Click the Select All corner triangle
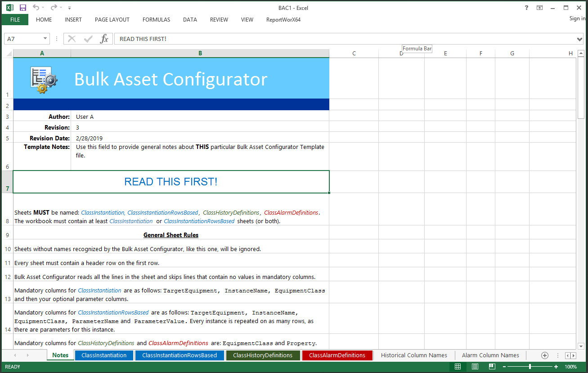This screenshot has height=373, width=588. 8,54
